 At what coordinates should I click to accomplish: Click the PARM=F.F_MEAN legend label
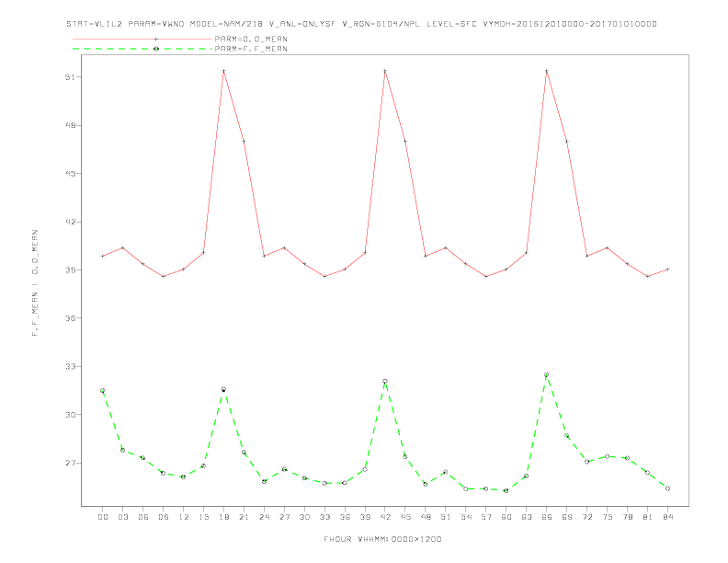click(251, 49)
